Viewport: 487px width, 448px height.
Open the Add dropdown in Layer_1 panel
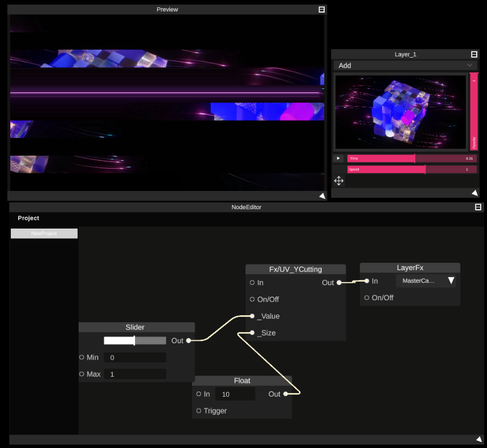click(x=405, y=65)
